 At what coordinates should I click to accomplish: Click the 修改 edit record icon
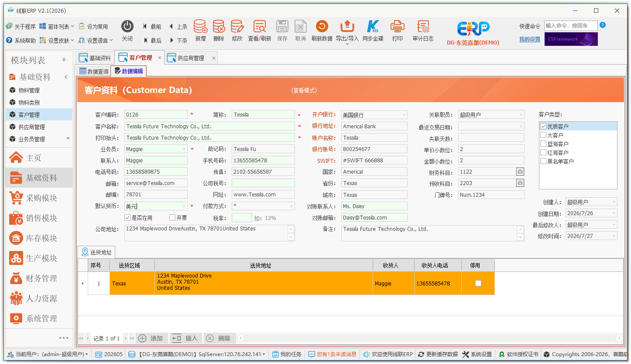point(237,27)
